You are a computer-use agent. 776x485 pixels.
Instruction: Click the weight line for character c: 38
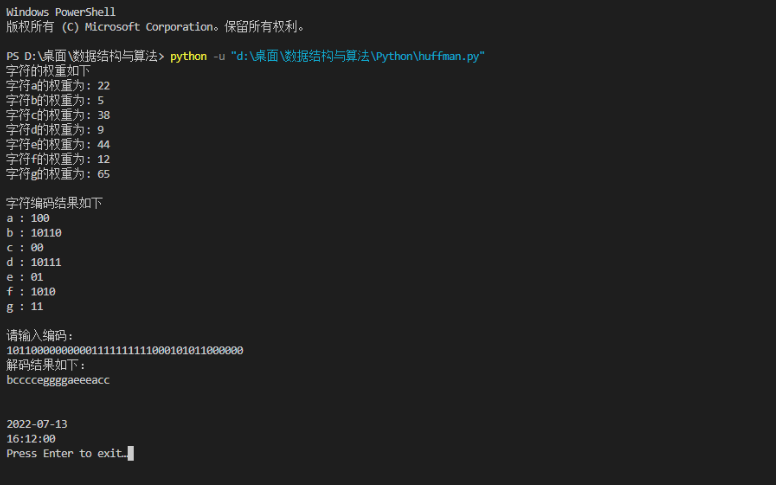pyautogui.click(x=58, y=115)
